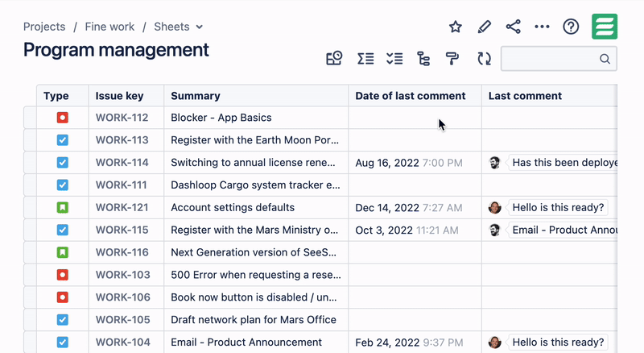
Task: Open issue WORK-106 link
Action: click(123, 297)
